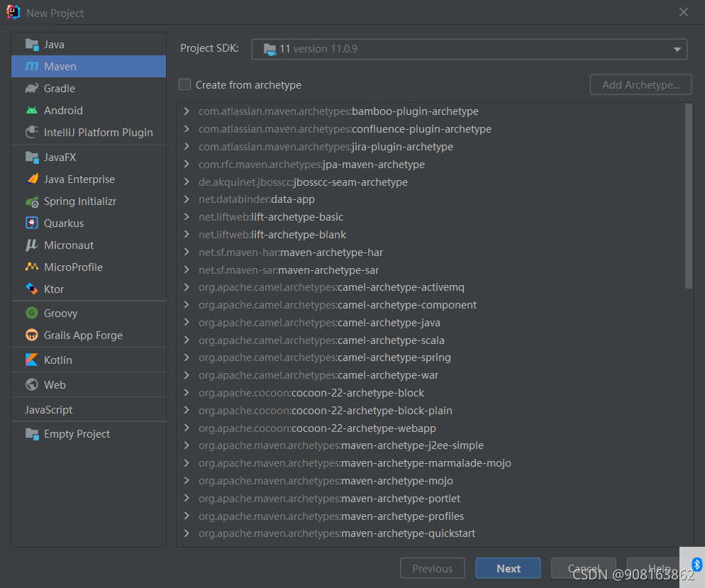Expand camel-archetype-spring chevron

(x=187, y=357)
